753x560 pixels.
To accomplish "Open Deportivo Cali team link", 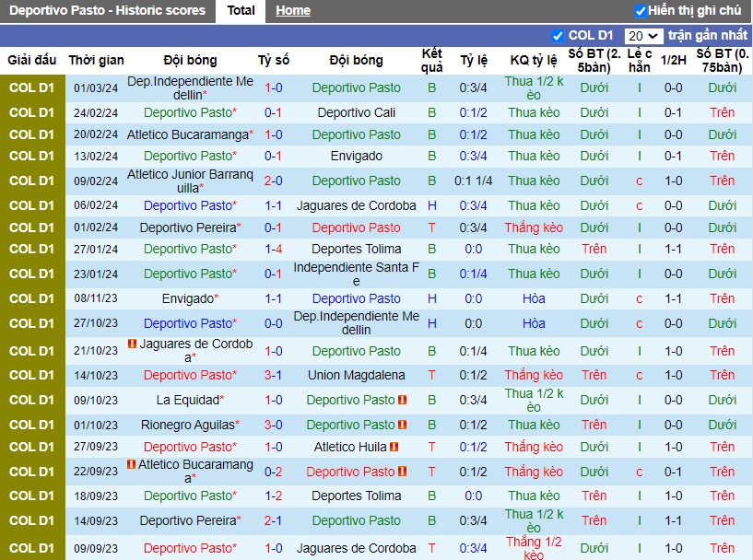I will pos(357,112).
